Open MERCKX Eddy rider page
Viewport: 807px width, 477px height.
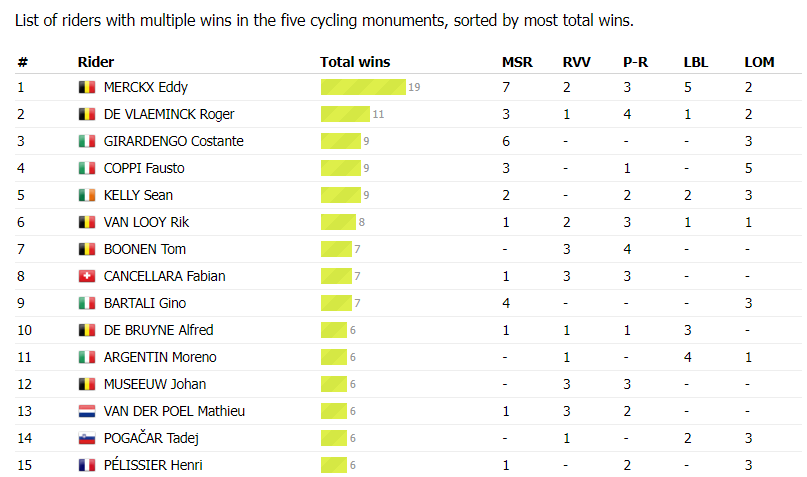pos(145,87)
